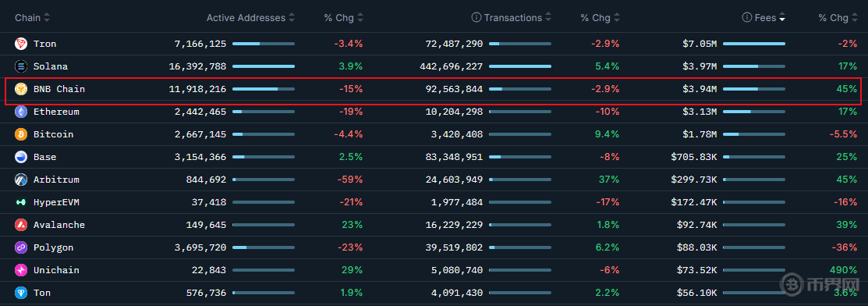Click Tron transactions value 72,487,290
Viewport: 868px width, 306px height.
(454, 44)
